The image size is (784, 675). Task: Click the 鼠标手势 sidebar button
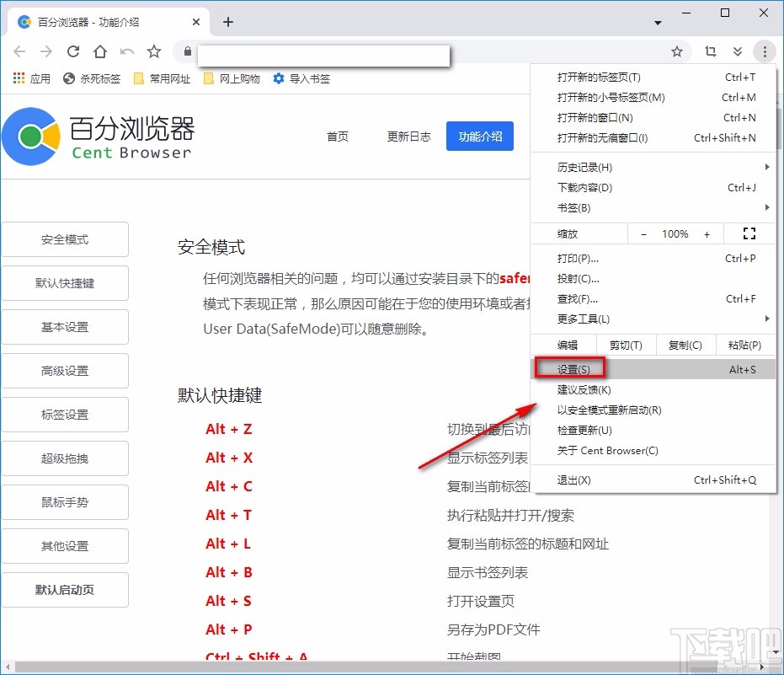(x=65, y=502)
